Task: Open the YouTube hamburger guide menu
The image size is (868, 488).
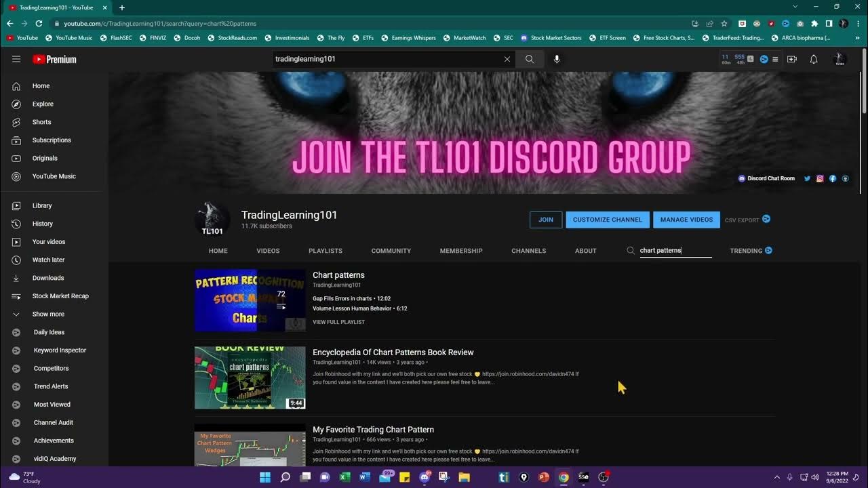Action: (16, 59)
